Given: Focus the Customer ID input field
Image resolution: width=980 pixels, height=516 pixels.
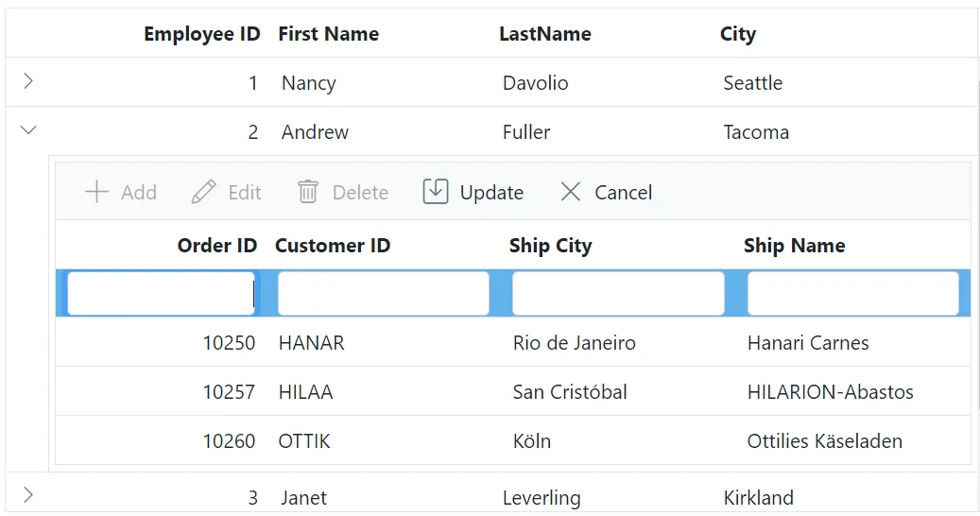Looking at the screenshot, I should tap(383, 293).
